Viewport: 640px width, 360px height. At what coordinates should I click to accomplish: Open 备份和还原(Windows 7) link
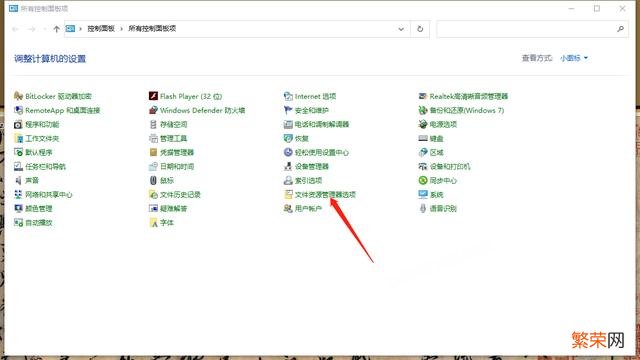(467, 110)
